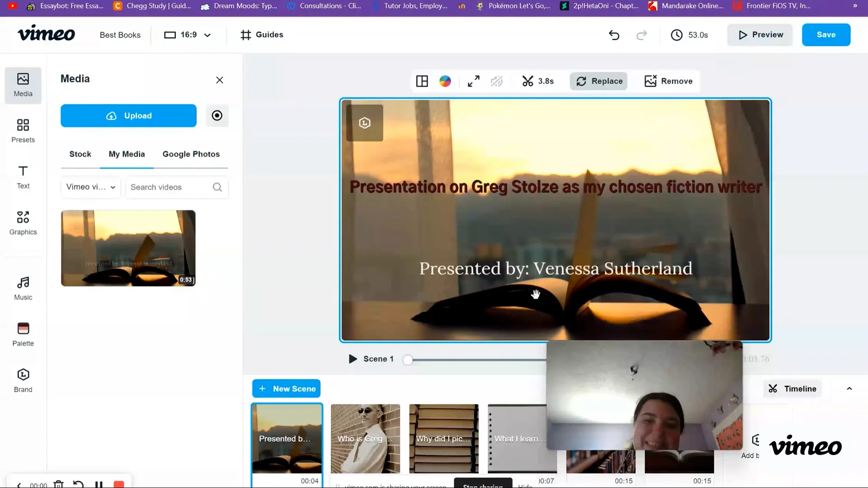868x488 pixels.
Task: Click the brand logo badge on canvas
Action: (365, 123)
